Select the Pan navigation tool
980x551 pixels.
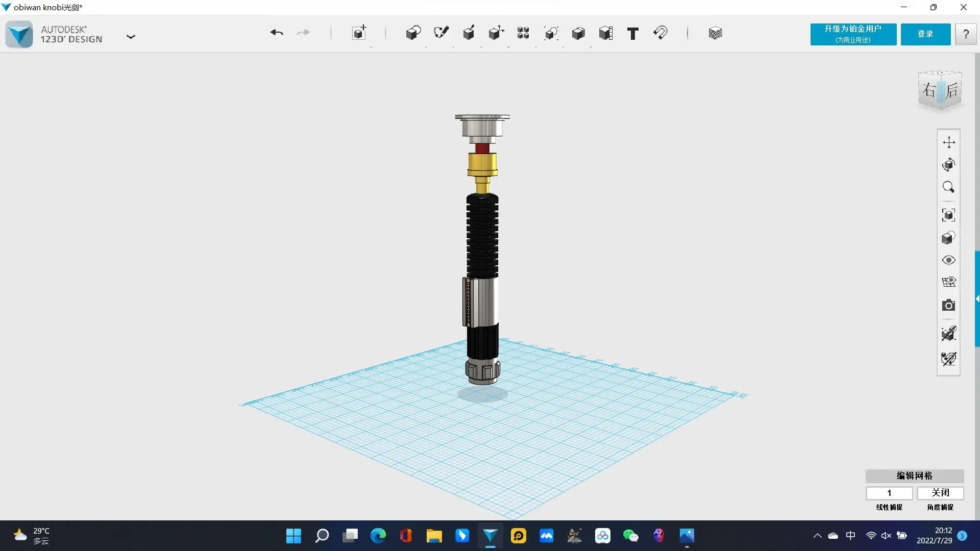(x=949, y=142)
